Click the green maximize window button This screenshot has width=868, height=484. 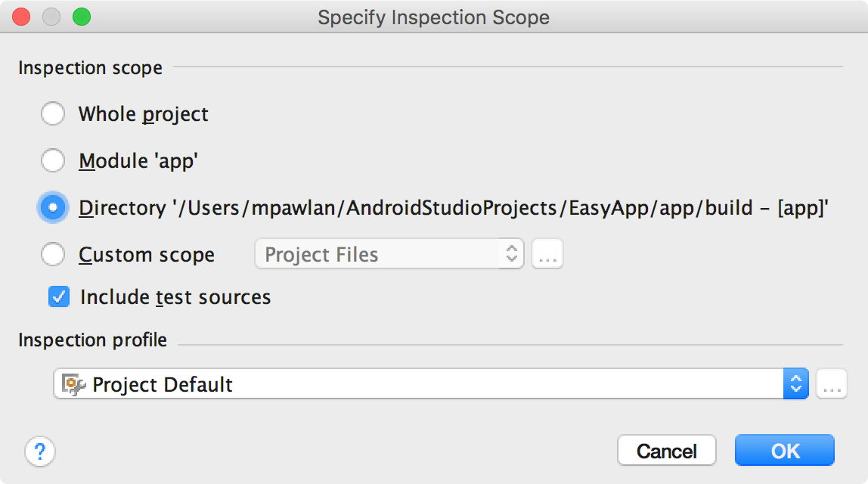81,17
